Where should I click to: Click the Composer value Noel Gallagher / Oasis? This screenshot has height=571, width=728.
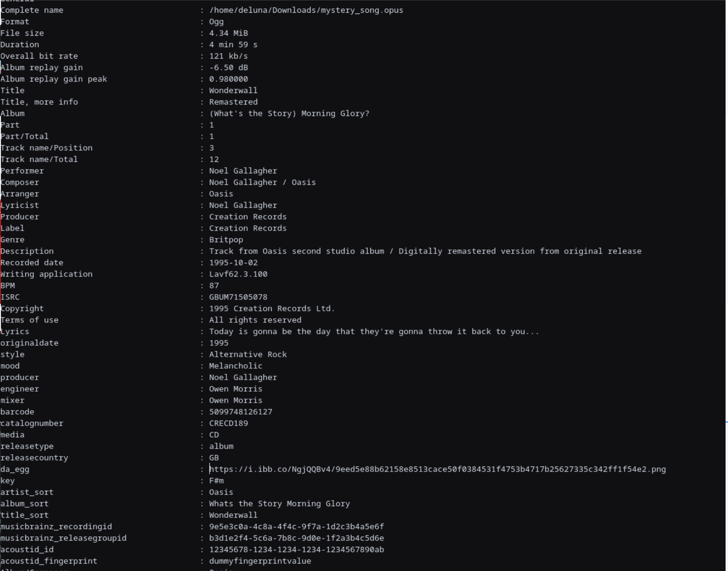click(262, 183)
